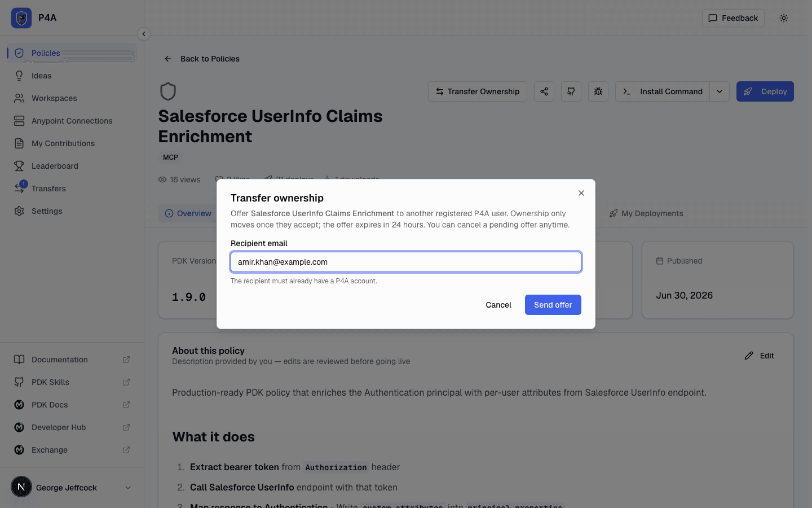Click the Exchange external link icon

126,450
